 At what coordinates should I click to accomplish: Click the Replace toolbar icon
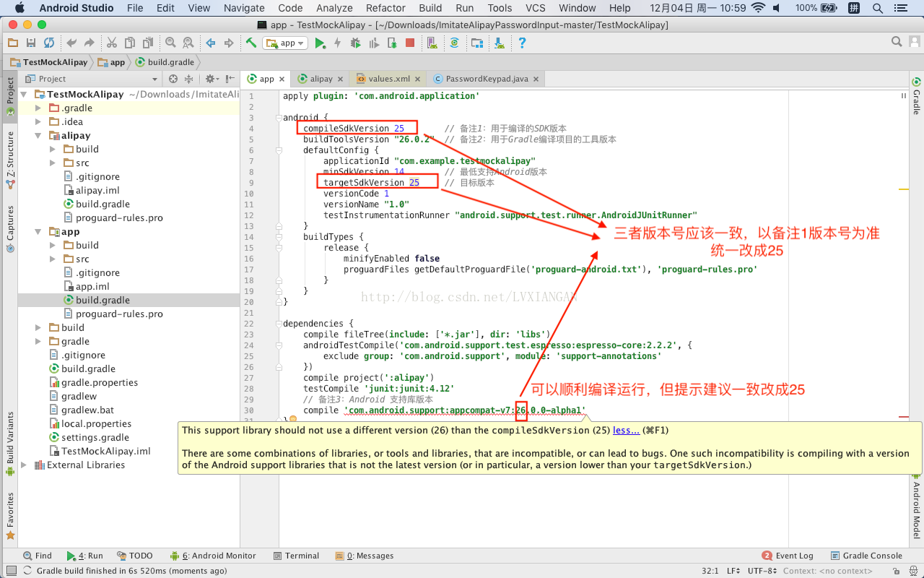[x=188, y=43]
